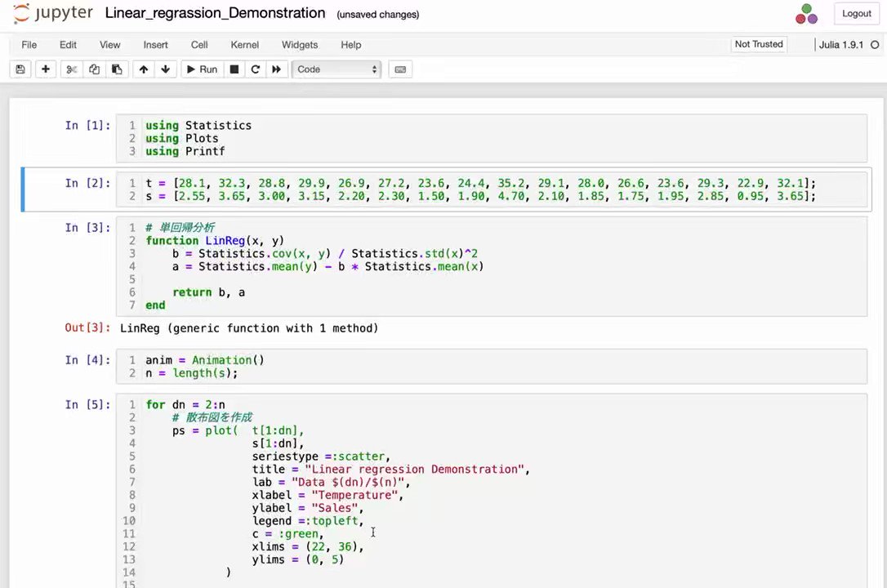Click the In [1] prompt label
887x588 pixels.
(87, 126)
